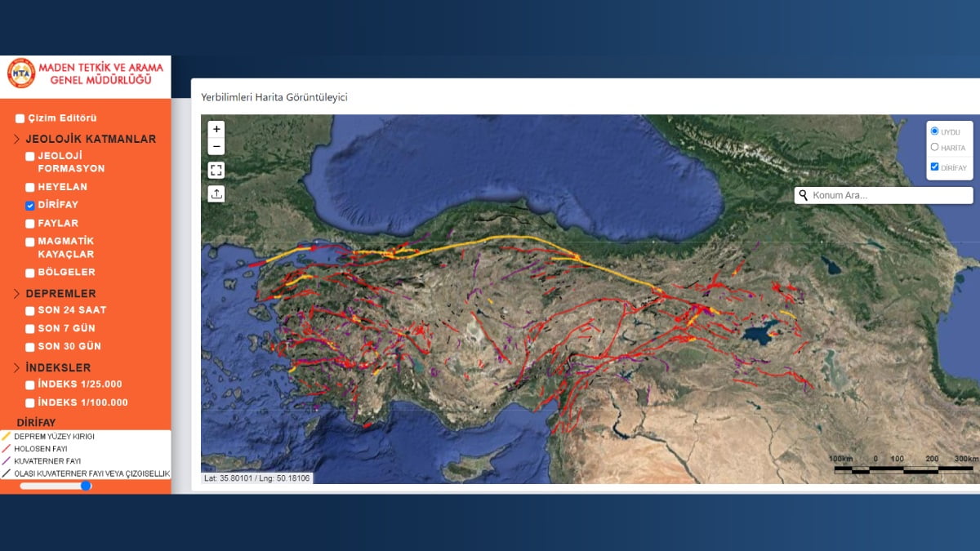Screen dimensions: 980x551
Task: Click the map zoom in plus button
Action: pyautogui.click(x=216, y=129)
